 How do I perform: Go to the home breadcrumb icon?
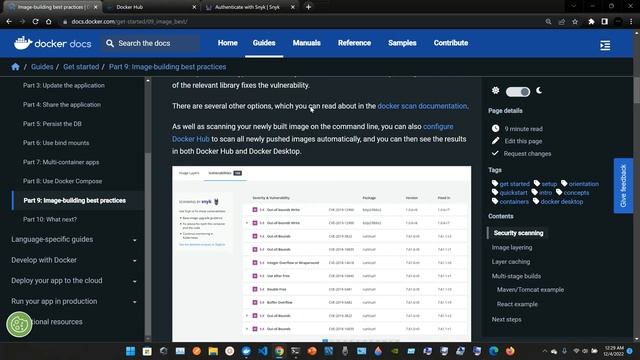pyautogui.click(x=16, y=67)
